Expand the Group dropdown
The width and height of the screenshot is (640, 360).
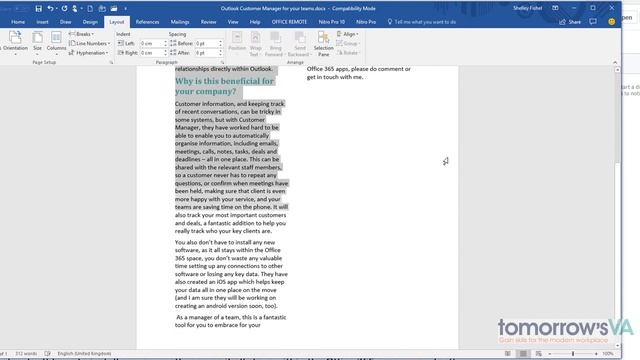click(x=348, y=43)
